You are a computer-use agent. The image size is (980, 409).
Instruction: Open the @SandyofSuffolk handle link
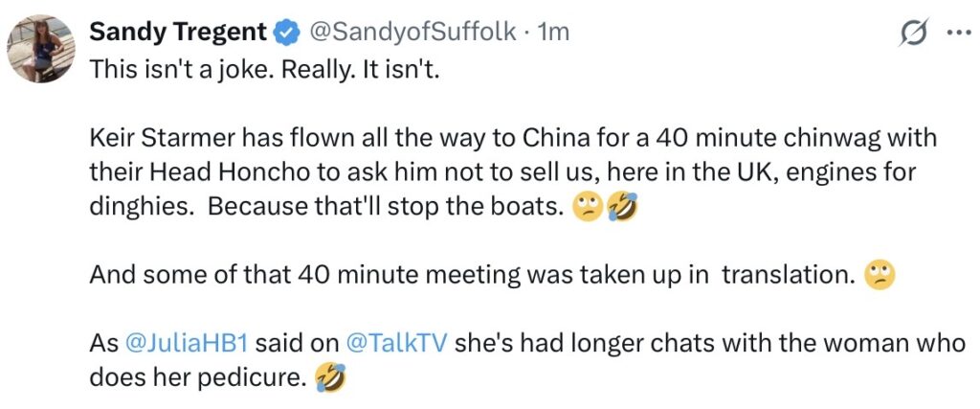(413, 33)
